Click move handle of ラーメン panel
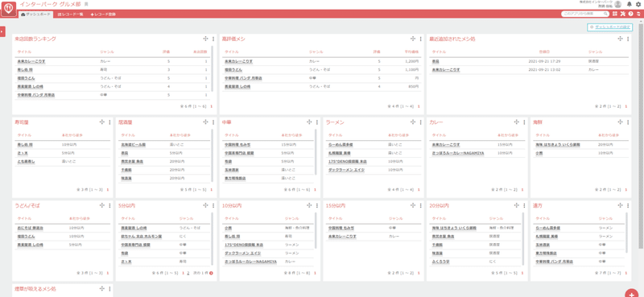Viewport: 644px width, 297px height. pos(413,122)
